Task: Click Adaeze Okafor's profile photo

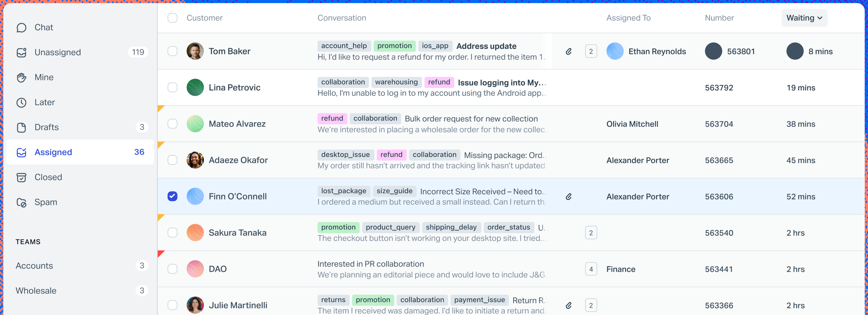Action: click(195, 160)
